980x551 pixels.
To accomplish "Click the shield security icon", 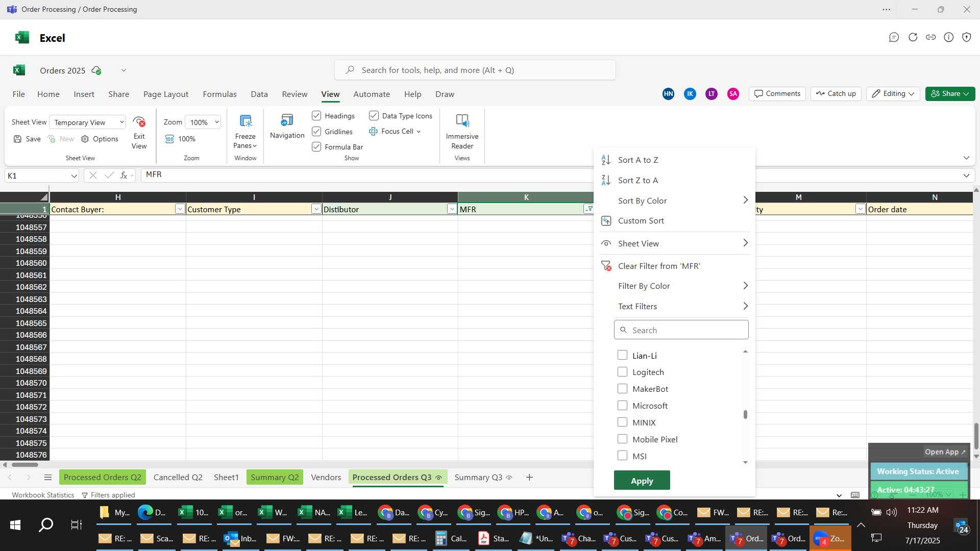I will pyautogui.click(x=966, y=37).
